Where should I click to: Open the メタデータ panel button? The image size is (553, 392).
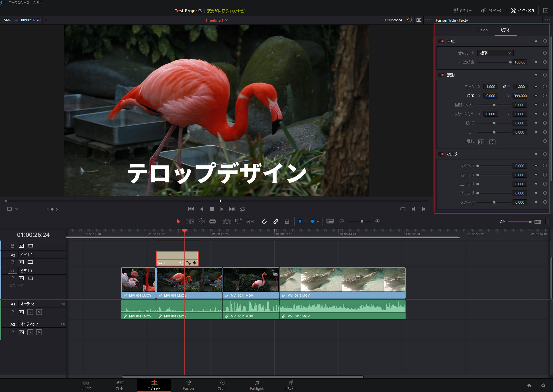point(491,11)
